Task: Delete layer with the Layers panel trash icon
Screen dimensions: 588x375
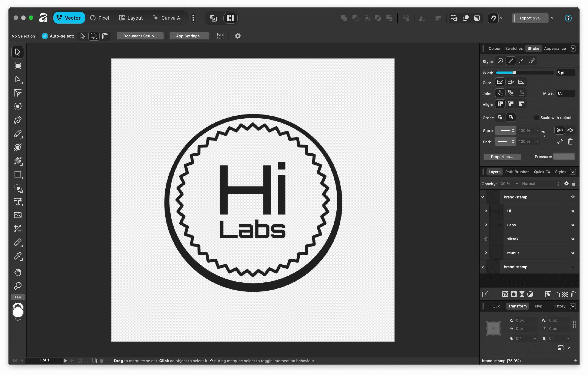Action: pos(573,294)
